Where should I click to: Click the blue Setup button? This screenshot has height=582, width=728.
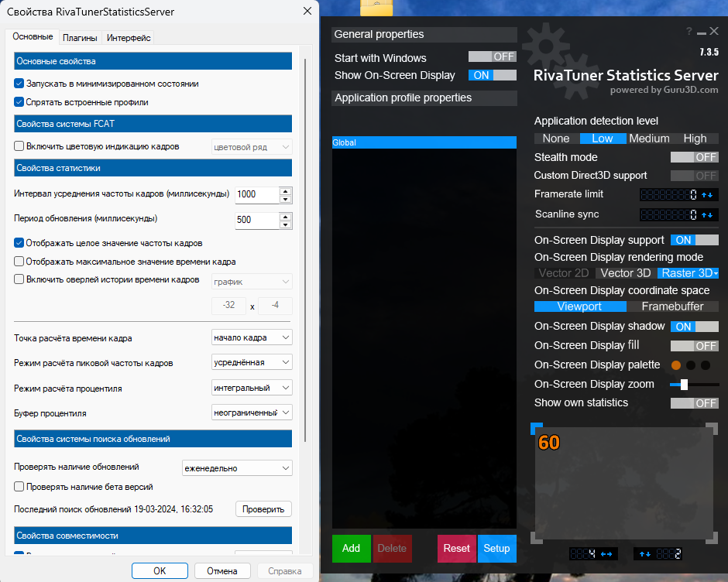coord(496,549)
